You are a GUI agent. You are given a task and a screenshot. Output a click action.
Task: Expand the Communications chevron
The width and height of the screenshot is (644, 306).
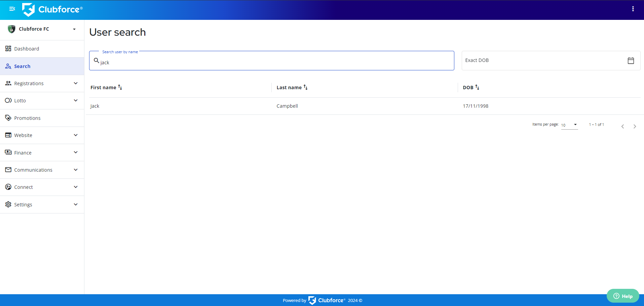pos(76,170)
